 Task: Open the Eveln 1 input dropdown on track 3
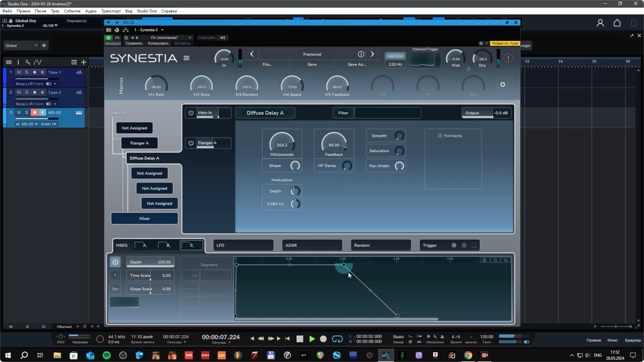(49, 124)
